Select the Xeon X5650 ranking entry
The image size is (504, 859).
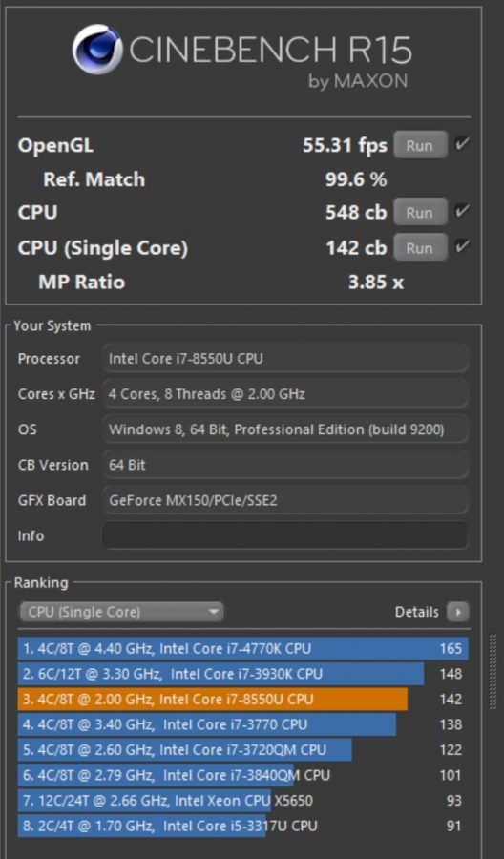click(242, 801)
